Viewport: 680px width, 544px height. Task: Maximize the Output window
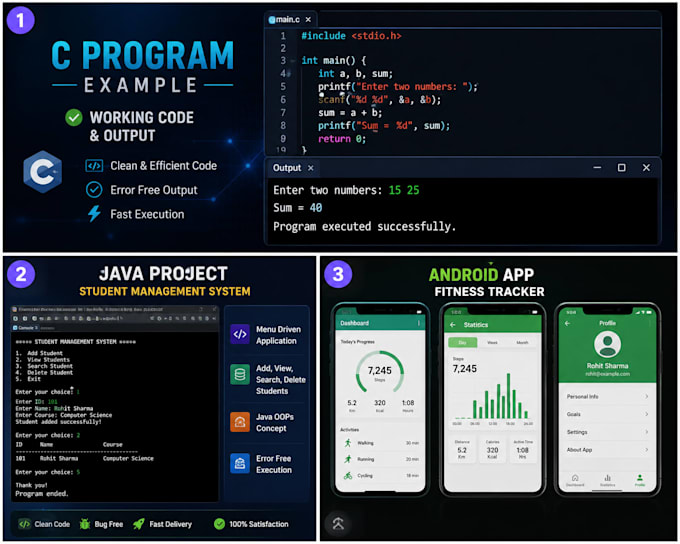pyautogui.click(x=621, y=167)
